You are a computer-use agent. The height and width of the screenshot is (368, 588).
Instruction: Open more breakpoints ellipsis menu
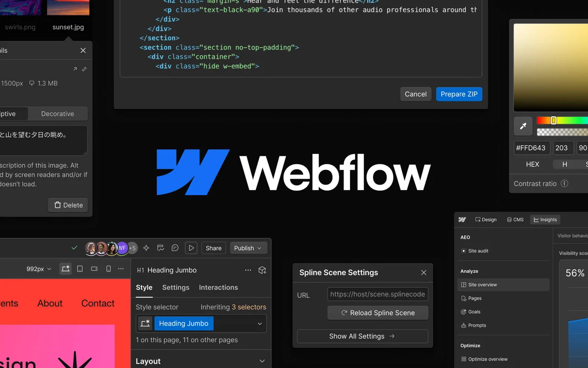click(x=121, y=269)
